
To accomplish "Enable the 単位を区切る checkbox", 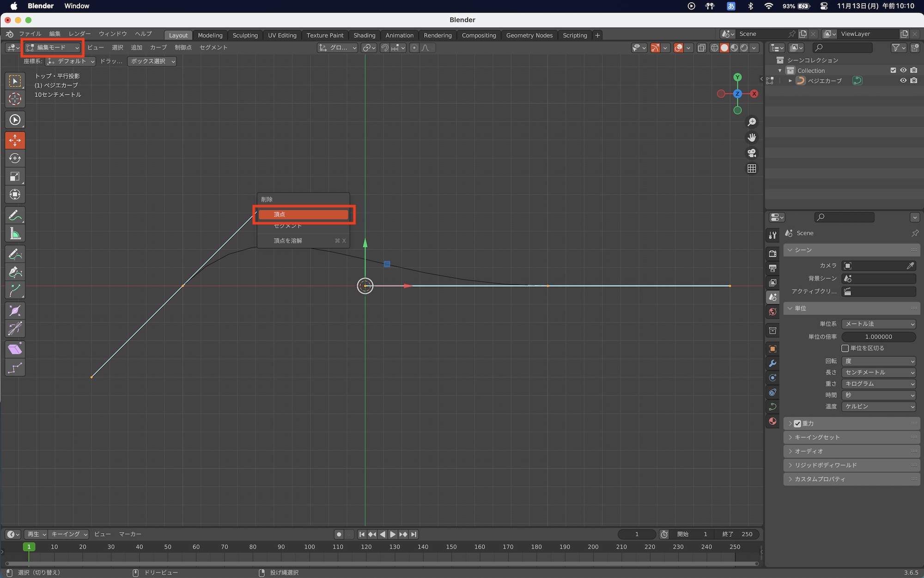I will 845,348.
